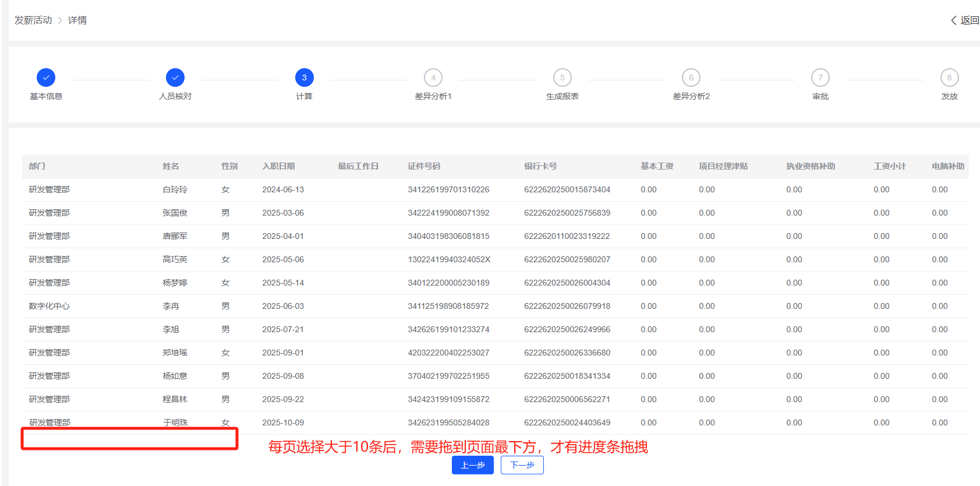This screenshot has height=486, width=980.
Task: Click the 人员核对 completed step checkmark icon
Action: 175,78
